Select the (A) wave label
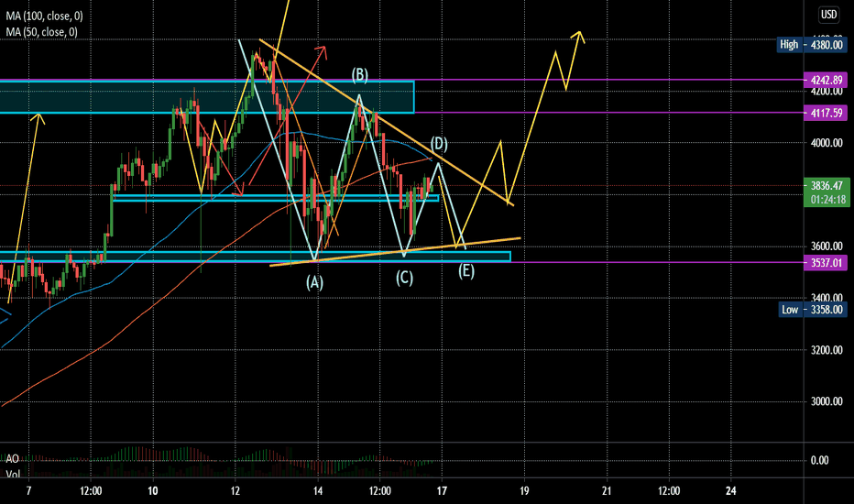 [x=314, y=282]
